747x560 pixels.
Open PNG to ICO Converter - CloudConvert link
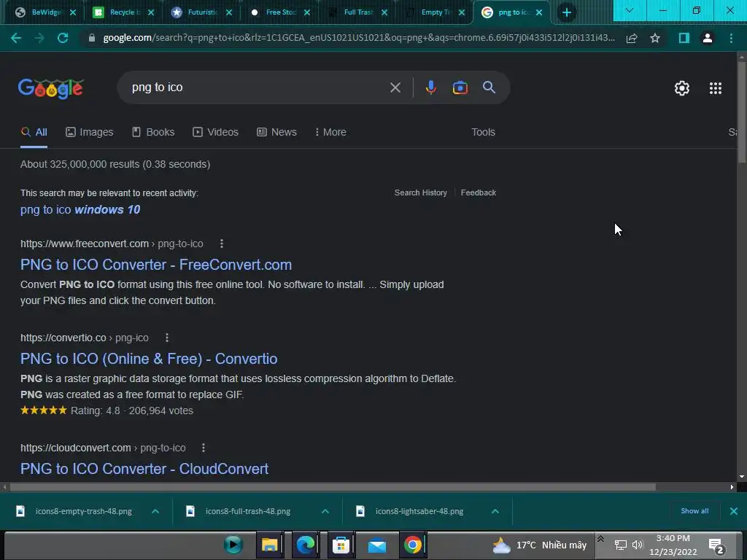[144, 469]
